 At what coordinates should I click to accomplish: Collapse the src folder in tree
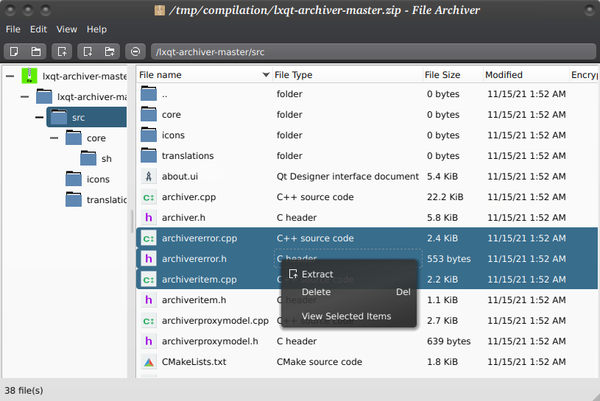pos(39,117)
